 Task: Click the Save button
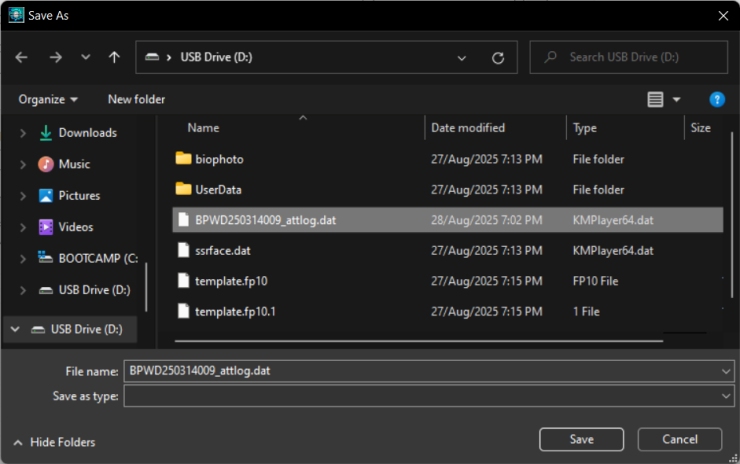(581, 439)
